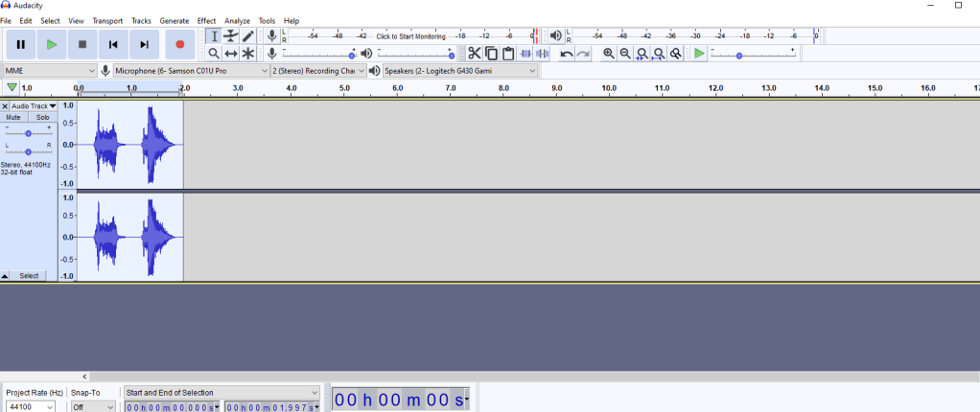
Task: Click the Trim audio outside selection icon
Action: [x=525, y=54]
